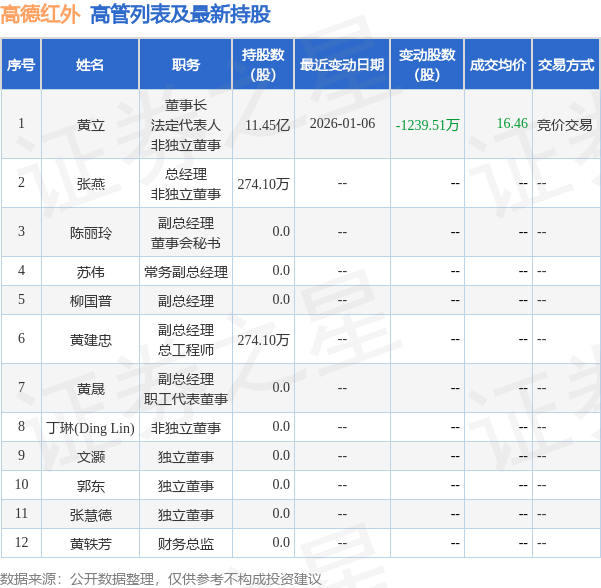Select the 职务 column header
The height and width of the screenshot is (588, 601).
click(186, 64)
